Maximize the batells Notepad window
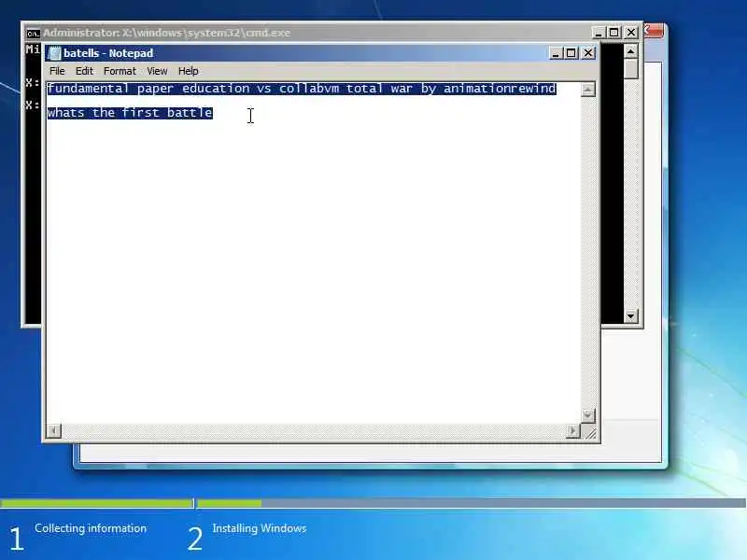747x560 pixels. [x=571, y=53]
